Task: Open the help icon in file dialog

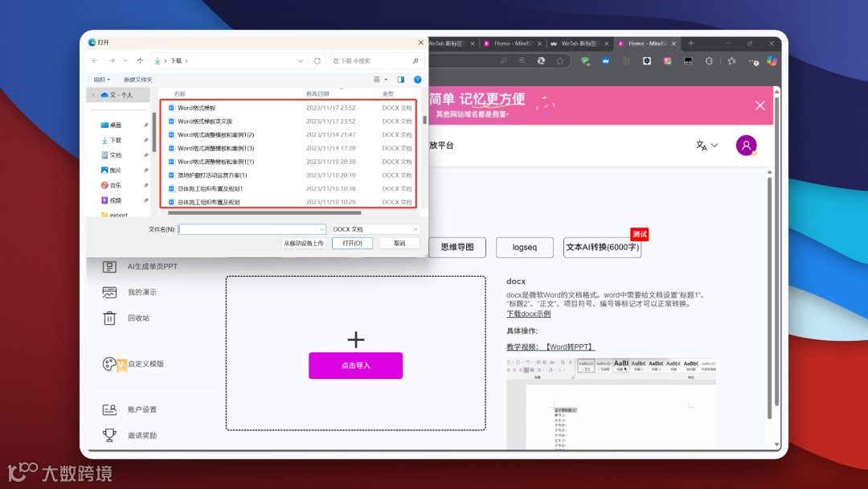Action: coord(417,80)
